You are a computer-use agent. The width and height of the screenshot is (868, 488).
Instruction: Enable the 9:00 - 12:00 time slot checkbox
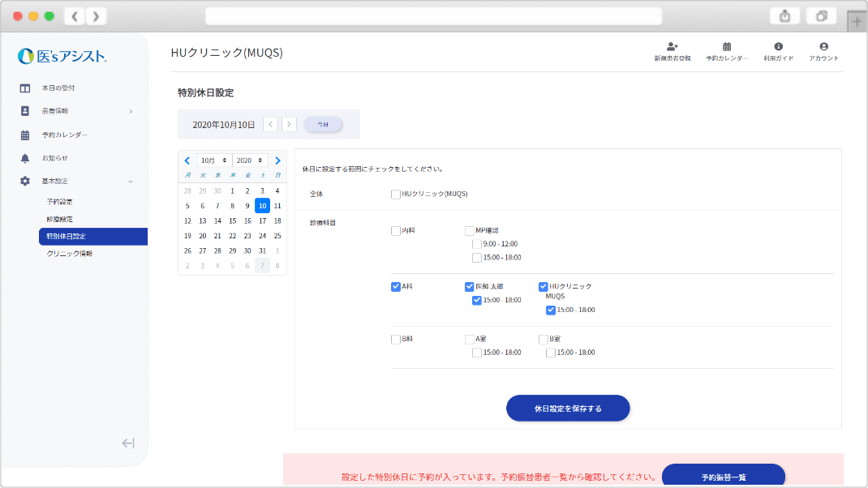coord(477,244)
